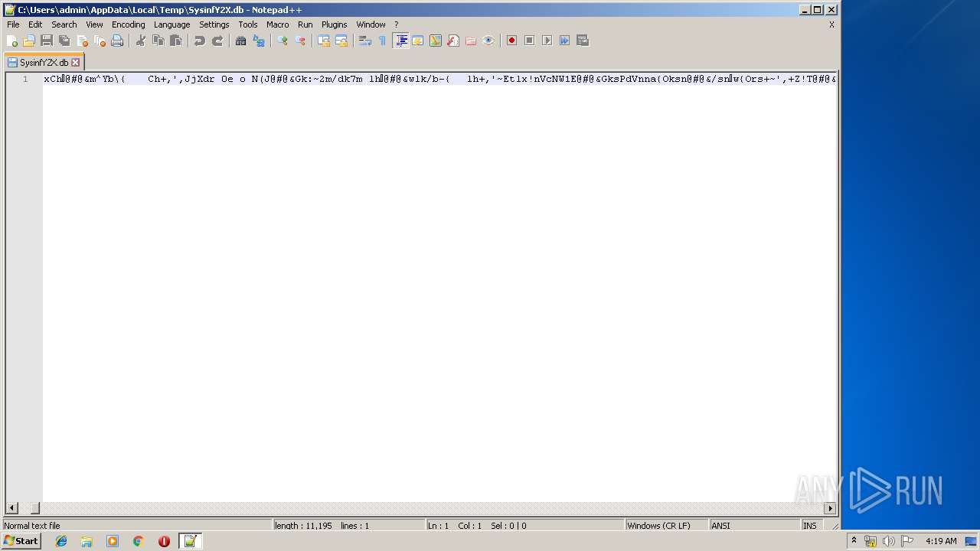980x551 pixels.
Task: Click the Opera taskbar icon
Action: (x=164, y=541)
